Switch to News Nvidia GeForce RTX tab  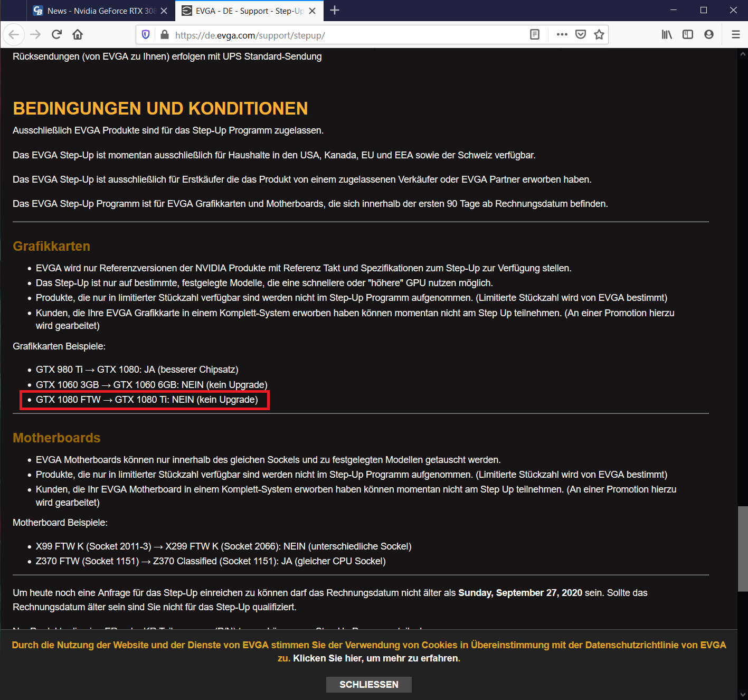101,11
